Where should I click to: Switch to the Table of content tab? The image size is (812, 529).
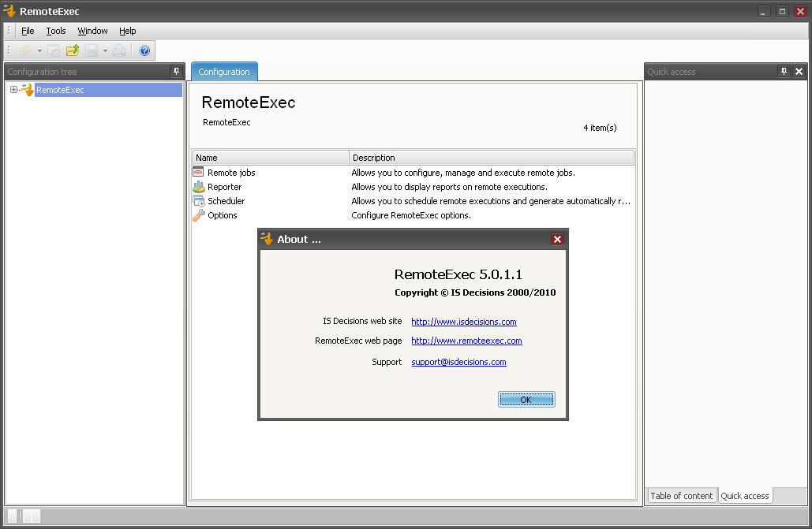click(x=682, y=495)
